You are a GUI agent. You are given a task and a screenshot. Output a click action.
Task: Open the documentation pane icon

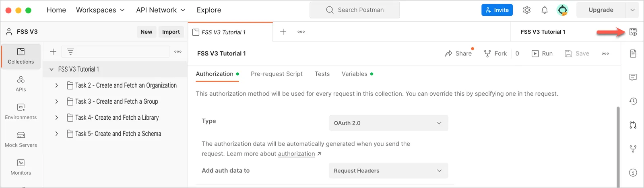pos(633,53)
